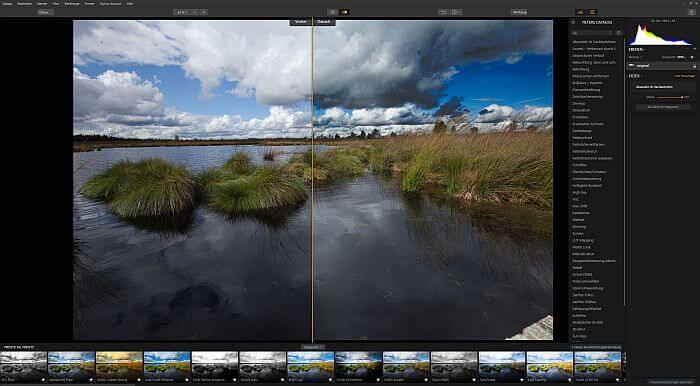This screenshot has height=386, width=700.
Task: Open the Bearbeiten menu
Action: pos(25,3)
